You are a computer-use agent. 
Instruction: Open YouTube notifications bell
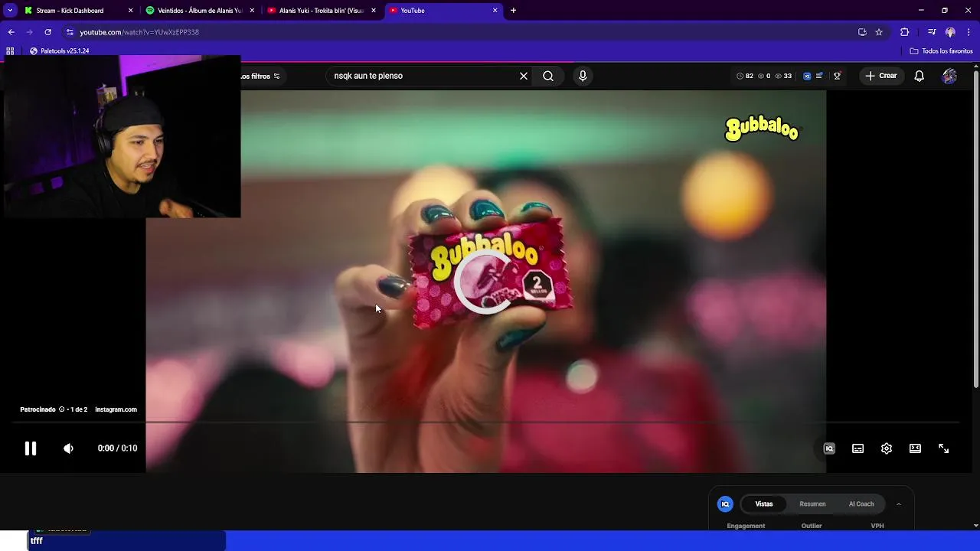pyautogui.click(x=920, y=76)
